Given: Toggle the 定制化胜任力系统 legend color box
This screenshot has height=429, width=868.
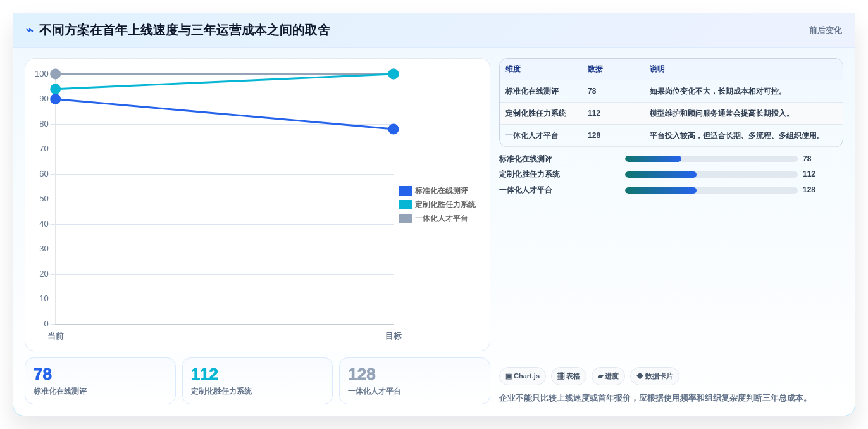Looking at the screenshot, I should tap(406, 204).
